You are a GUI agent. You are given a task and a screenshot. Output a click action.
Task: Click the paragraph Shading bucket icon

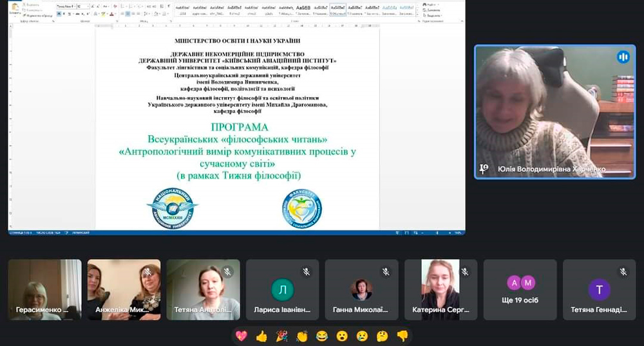[156, 14]
